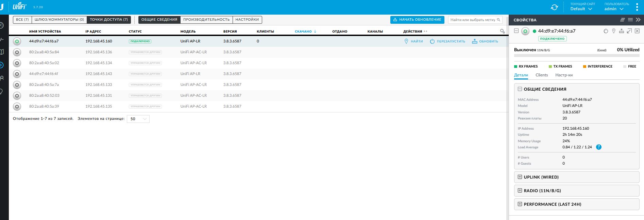Image resolution: width=644 pixels, height=220 pixels.
Task: Click access point icon for 80:2a:a8:40:5a:02 row
Action: [x=17, y=63]
